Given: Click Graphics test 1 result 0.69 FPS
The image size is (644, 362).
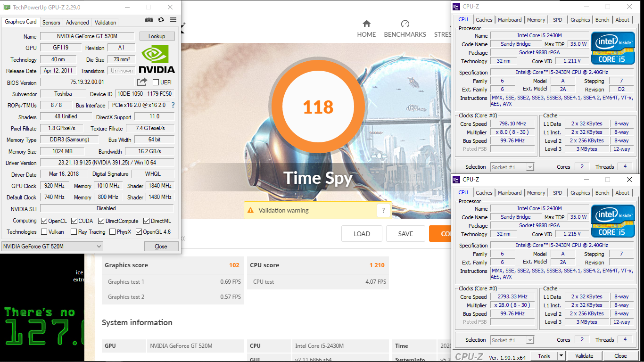Looking at the screenshot, I should [x=231, y=281].
